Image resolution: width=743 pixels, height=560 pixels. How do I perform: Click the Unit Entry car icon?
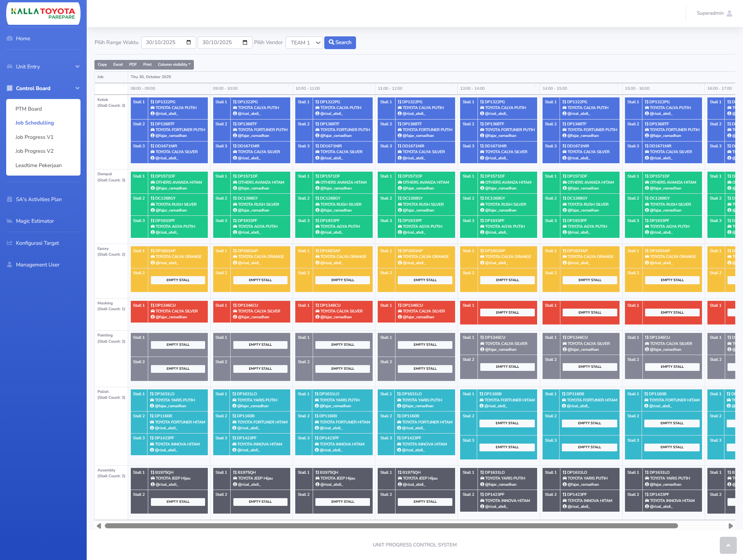(10, 67)
